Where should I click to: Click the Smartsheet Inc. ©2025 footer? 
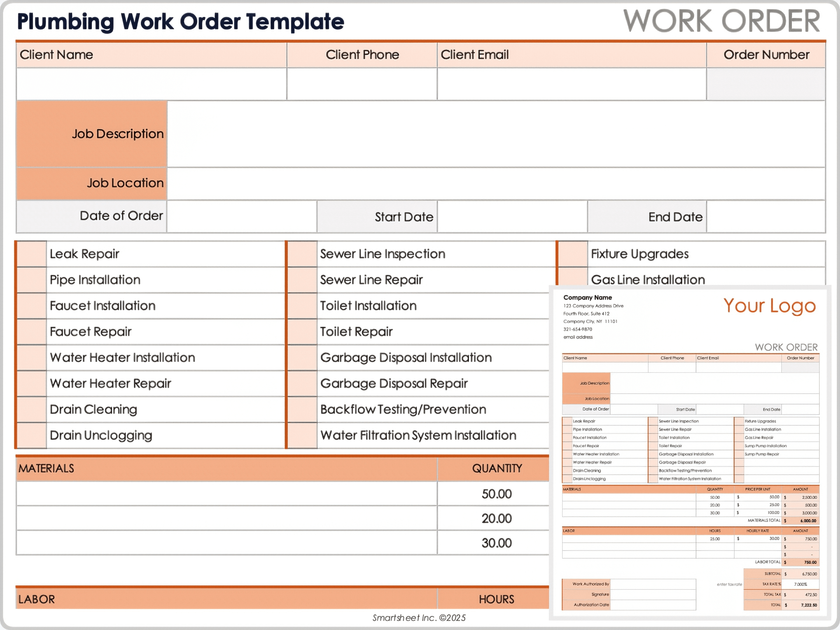pos(419,618)
